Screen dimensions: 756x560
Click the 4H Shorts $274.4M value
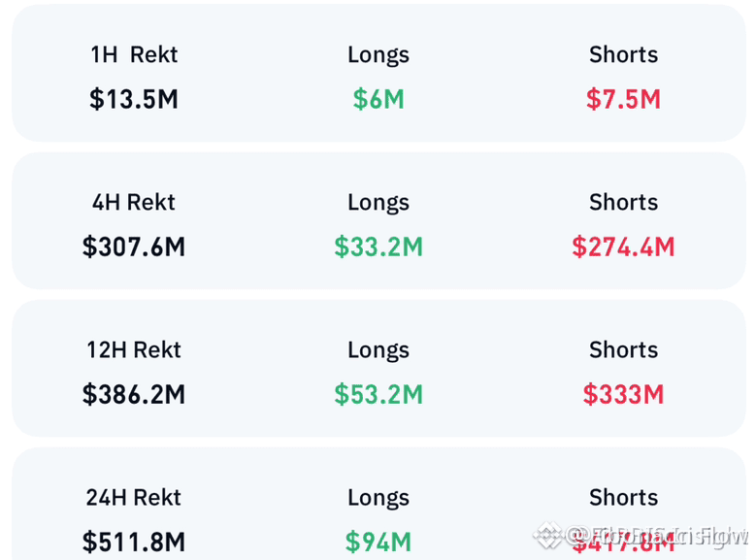(x=623, y=247)
